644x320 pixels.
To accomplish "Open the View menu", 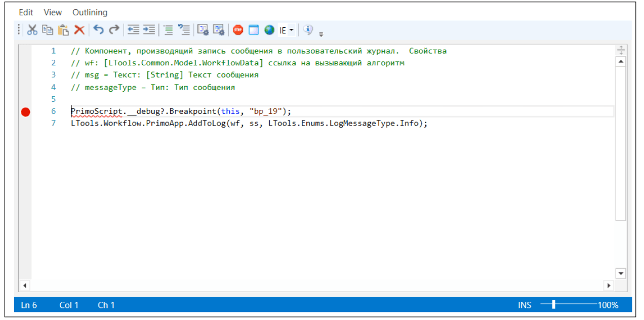I will 53,12.
